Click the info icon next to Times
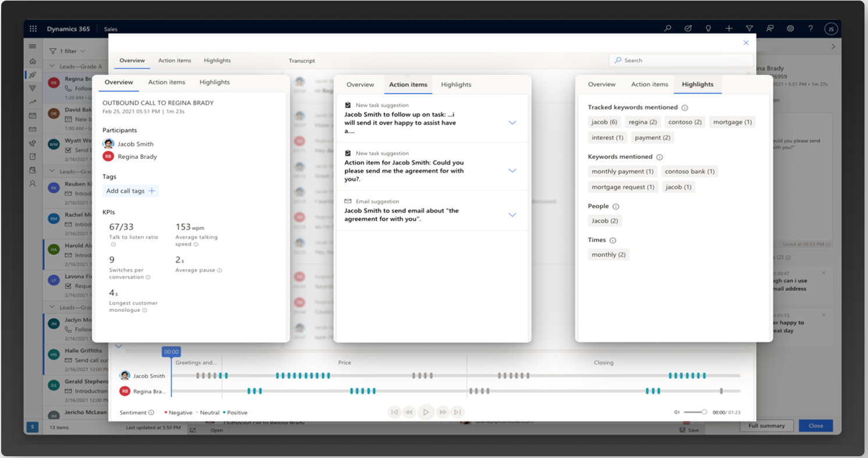Image resolution: width=868 pixels, height=458 pixels. pos(613,240)
